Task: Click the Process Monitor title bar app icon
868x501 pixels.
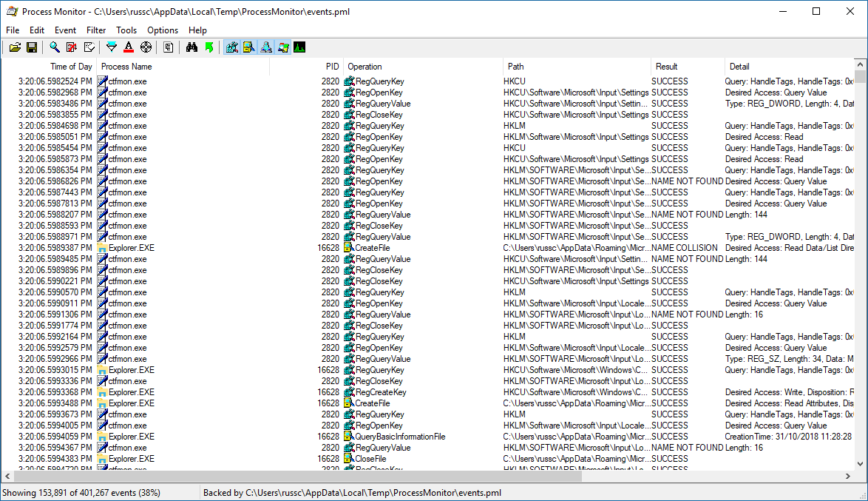Action: click(12, 11)
